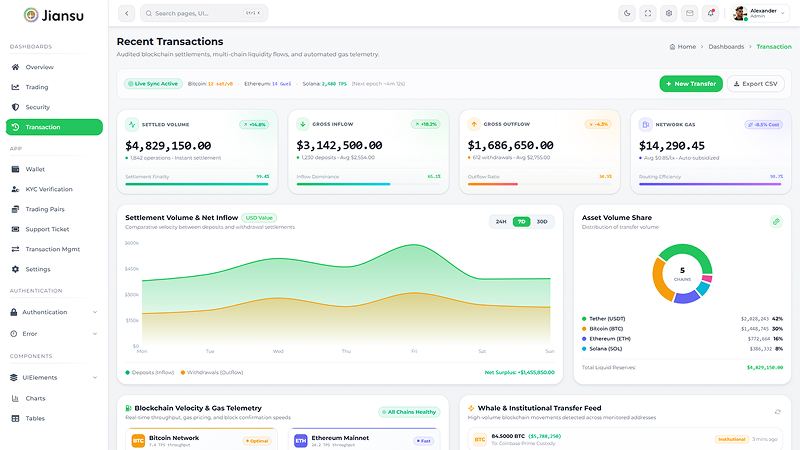
Task: Click Bitcoin (BTC) legend dot
Action: pyautogui.click(x=584, y=329)
